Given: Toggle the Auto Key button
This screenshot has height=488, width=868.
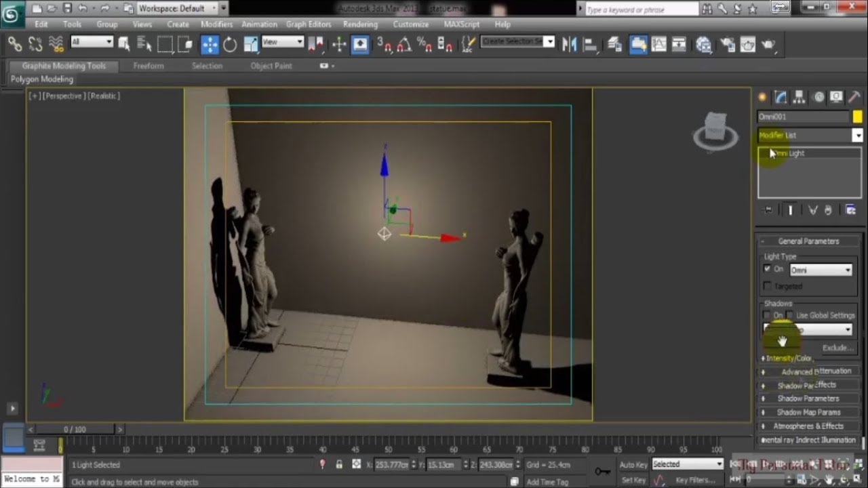Looking at the screenshot, I should pos(633,464).
